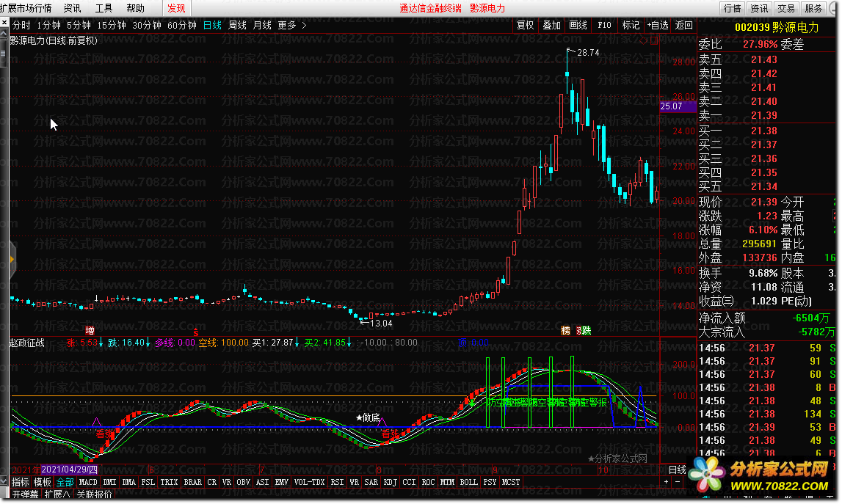Expand the 更多 periods dropdown
This screenshot has width=842, height=504.
(291, 25)
